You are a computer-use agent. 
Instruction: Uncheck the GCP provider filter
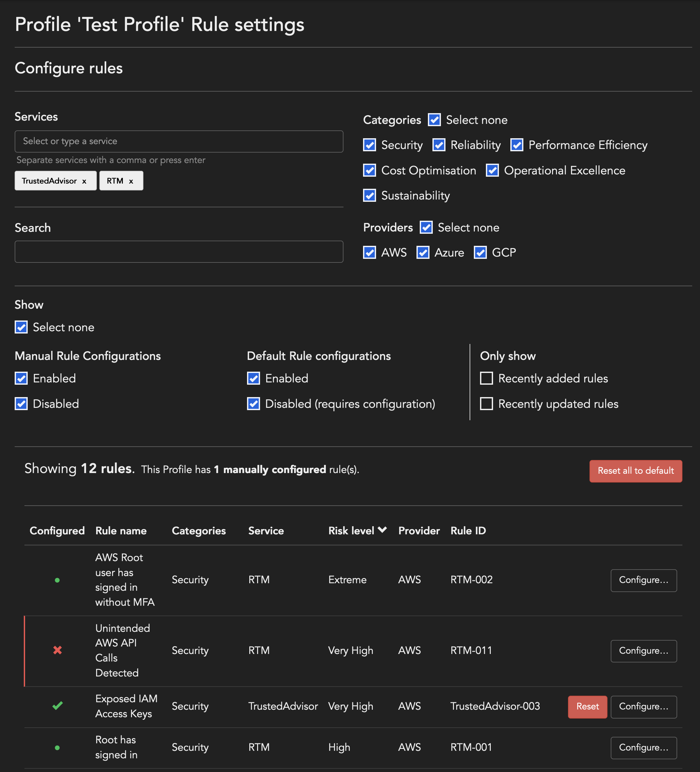(x=480, y=252)
